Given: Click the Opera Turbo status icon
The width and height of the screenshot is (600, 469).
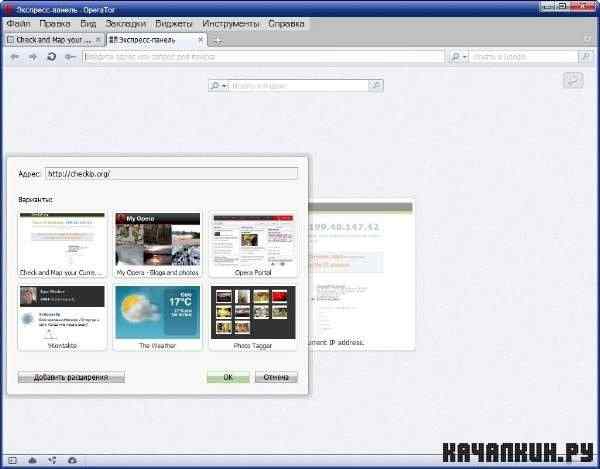Looking at the screenshot, I should coord(72,461).
